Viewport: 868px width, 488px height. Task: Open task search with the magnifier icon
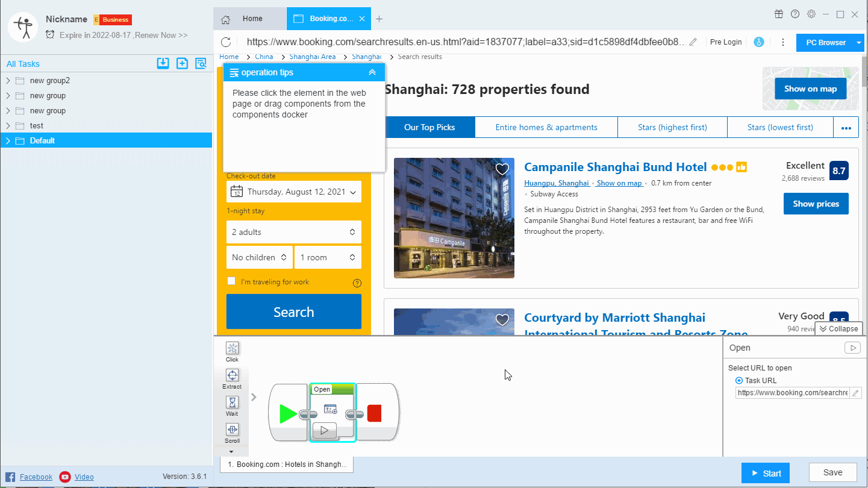click(x=201, y=63)
